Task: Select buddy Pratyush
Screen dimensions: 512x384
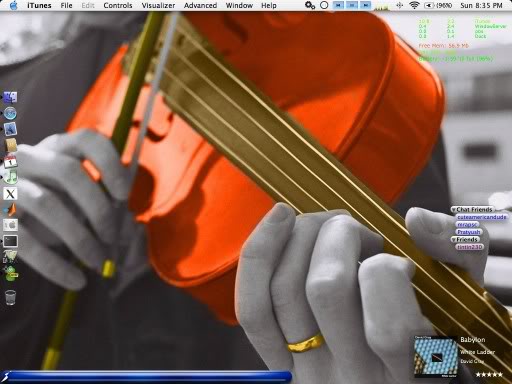Action: (x=469, y=232)
